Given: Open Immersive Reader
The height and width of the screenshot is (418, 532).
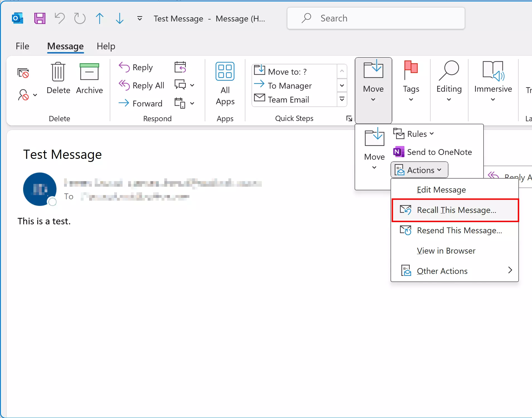Looking at the screenshot, I should [x=493, y=81].
